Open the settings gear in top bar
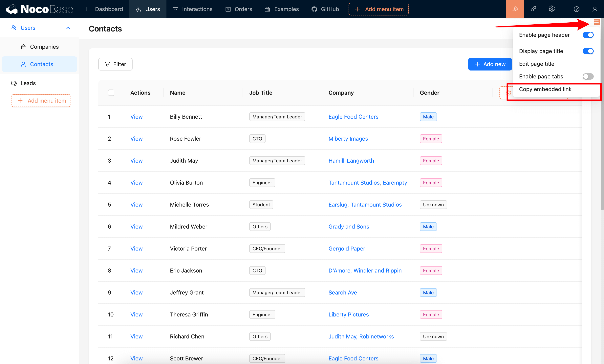The width and height of the screenshot is (604, 364). pos(551,9)
